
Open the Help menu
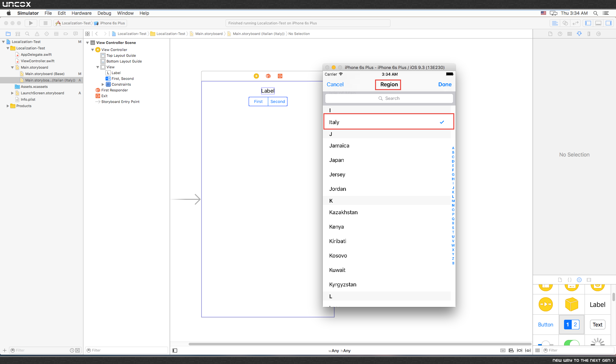click(144, 13)
